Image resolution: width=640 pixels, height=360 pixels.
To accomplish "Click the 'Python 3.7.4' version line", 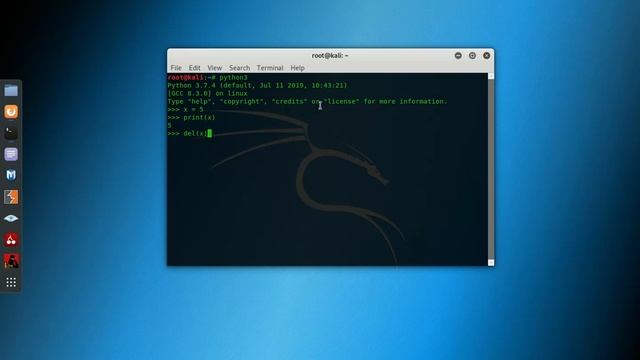I will click(257, 85).
